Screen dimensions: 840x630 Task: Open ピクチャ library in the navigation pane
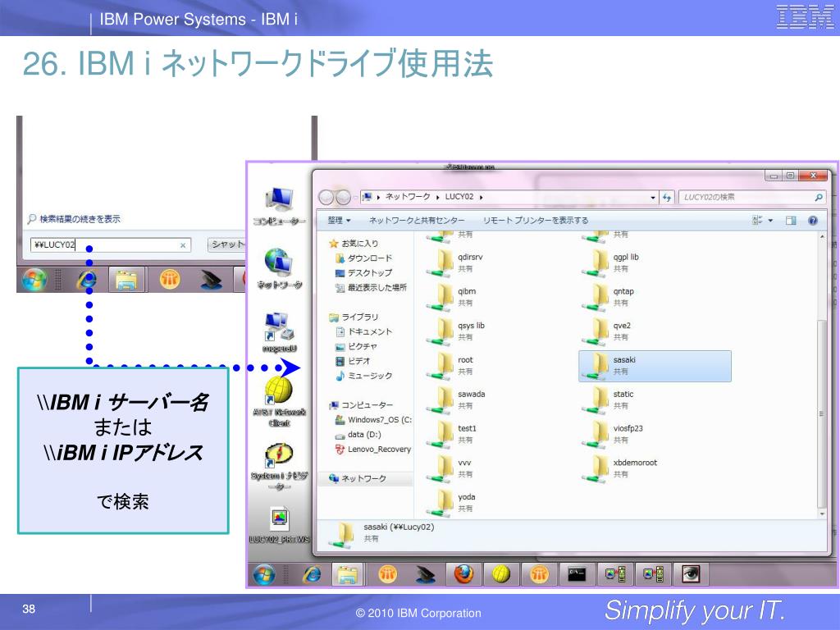click(356, 347)
